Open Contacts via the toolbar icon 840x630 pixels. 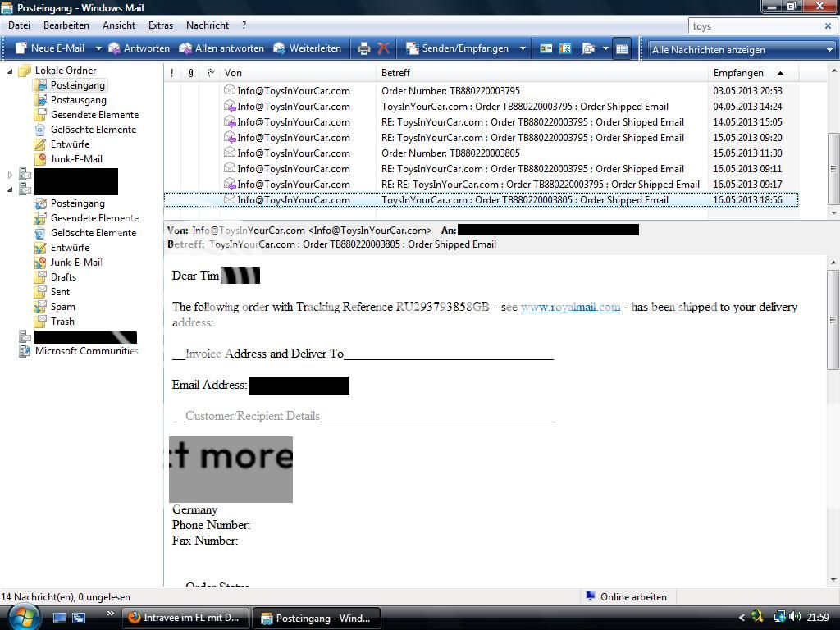546,49
